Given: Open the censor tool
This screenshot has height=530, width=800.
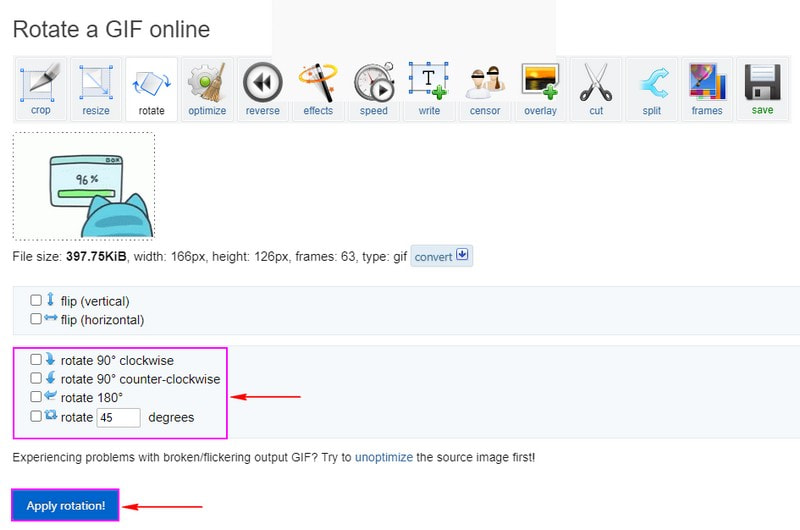Looking at the screenshot, I should [x=485, y=88].
